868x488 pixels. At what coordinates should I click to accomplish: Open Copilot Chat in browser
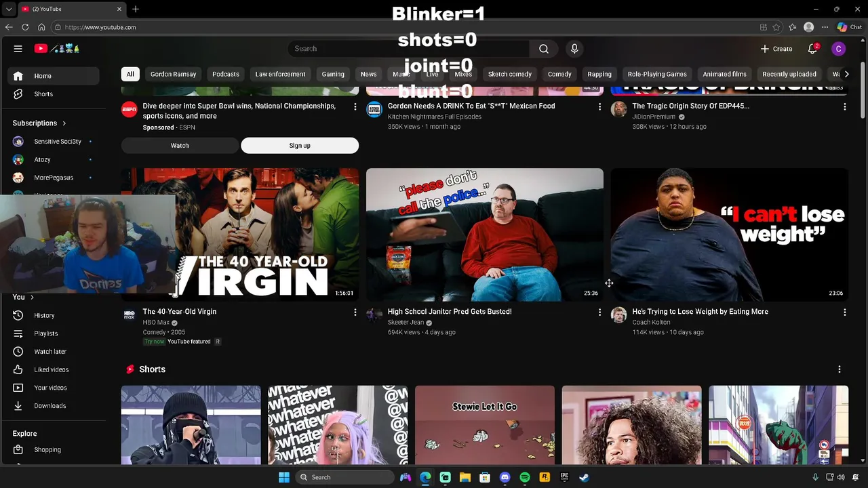tap(849, 27)
